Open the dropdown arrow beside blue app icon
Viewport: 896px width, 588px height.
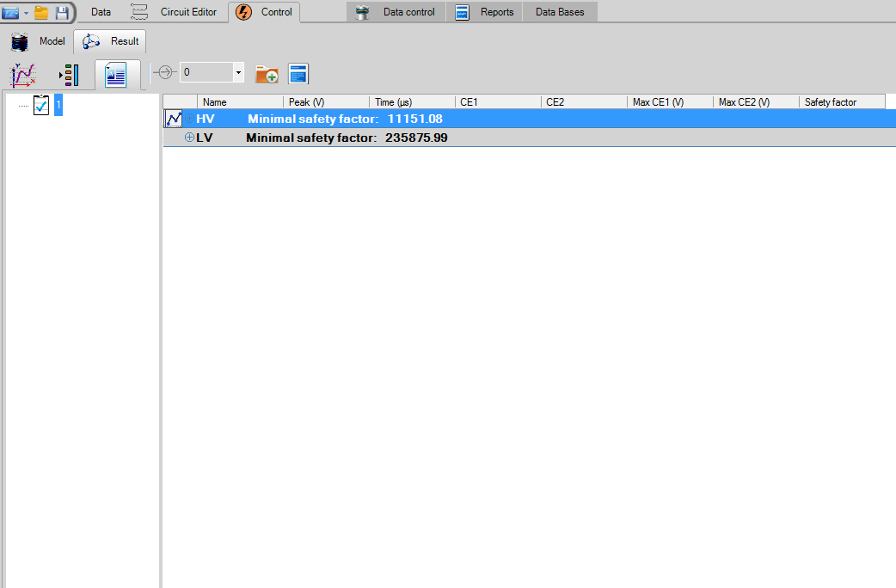coord(27,13)
